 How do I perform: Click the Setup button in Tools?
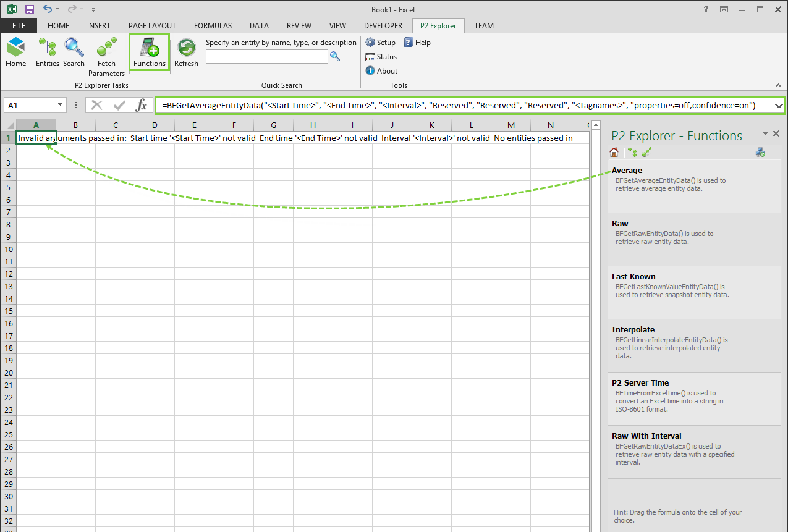[380, 43]
